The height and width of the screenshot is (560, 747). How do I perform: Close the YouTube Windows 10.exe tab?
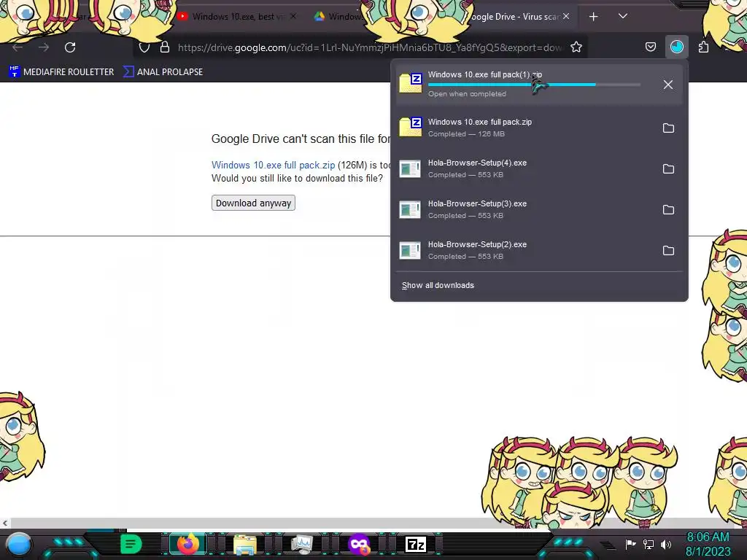tap(293, 16)
